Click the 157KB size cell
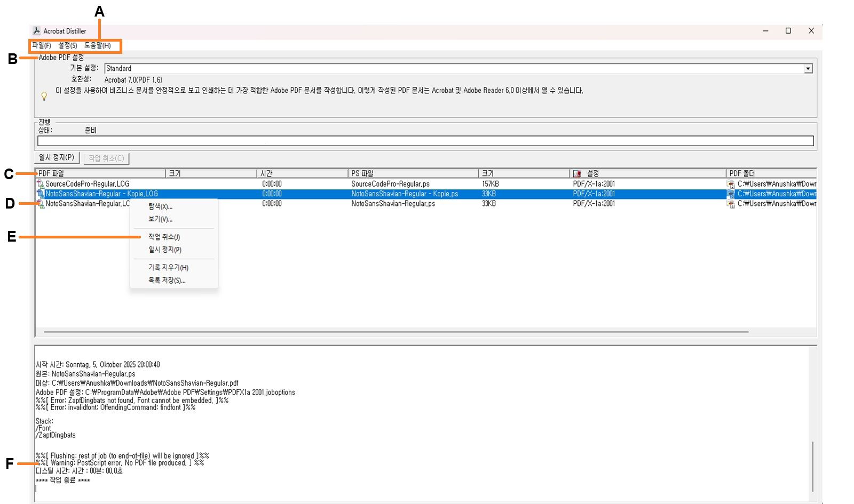Image resolution: width=854 pixels, height=504 pixels. pos(491,184)
